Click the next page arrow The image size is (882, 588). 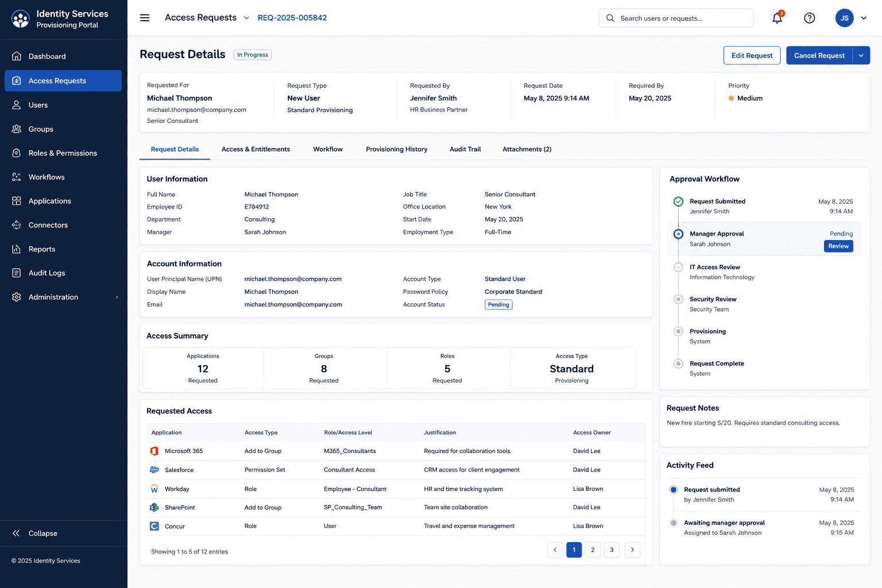[632, 550]
